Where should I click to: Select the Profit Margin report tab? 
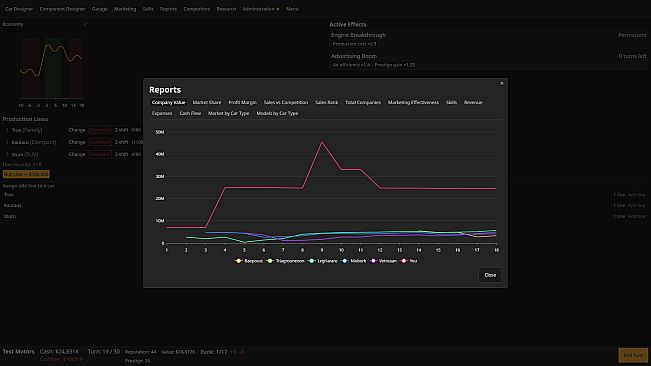242,102
